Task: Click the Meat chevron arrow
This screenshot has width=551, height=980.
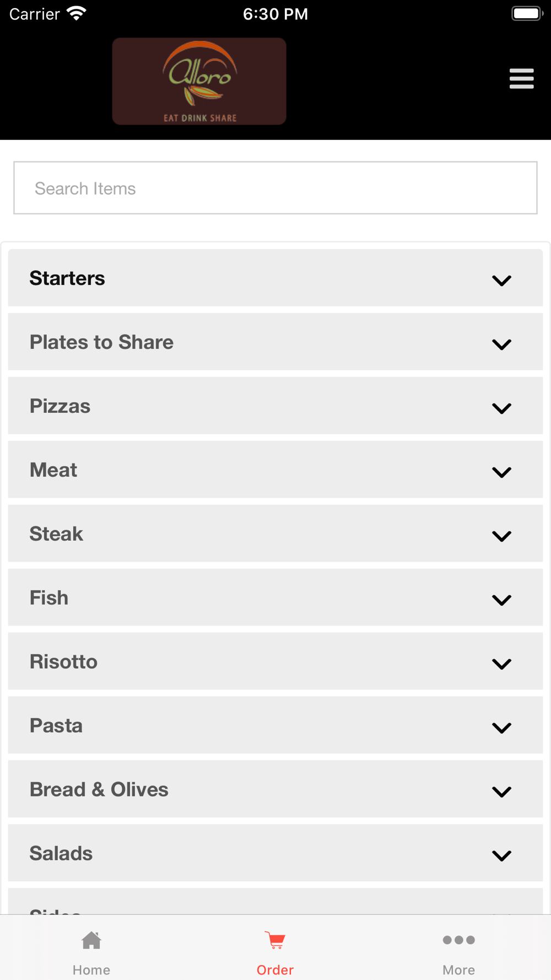Action: tap(501, 472)
